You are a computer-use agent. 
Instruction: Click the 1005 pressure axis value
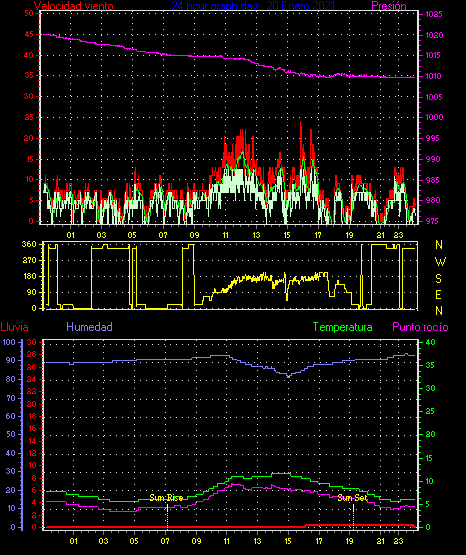point(434,97)
